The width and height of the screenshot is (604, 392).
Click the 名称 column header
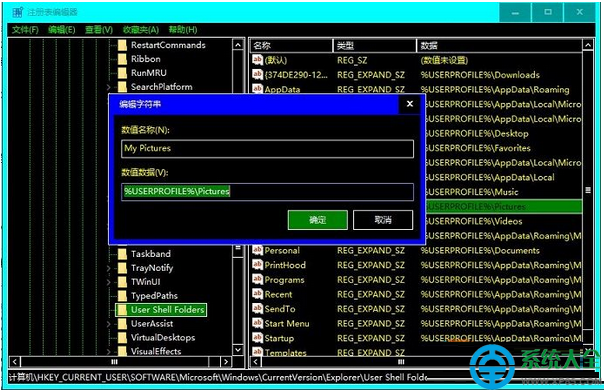pyautogui.click(x=291, y=46)
